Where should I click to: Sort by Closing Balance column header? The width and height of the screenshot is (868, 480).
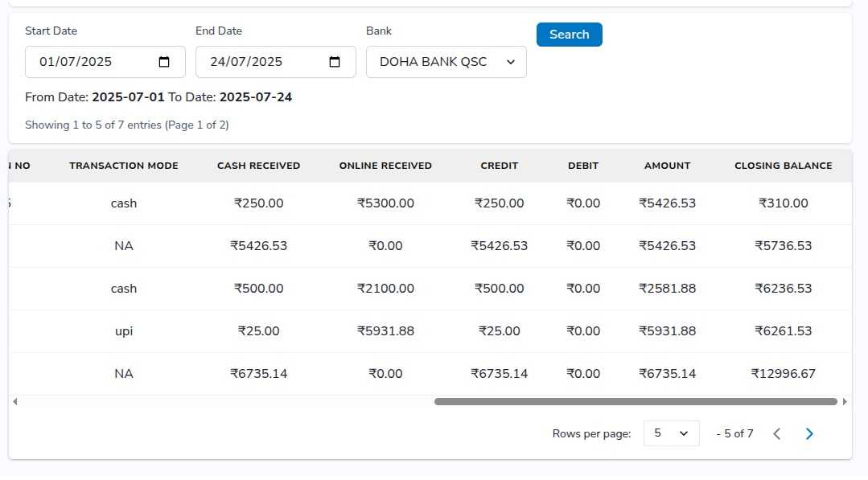(783, 166)
